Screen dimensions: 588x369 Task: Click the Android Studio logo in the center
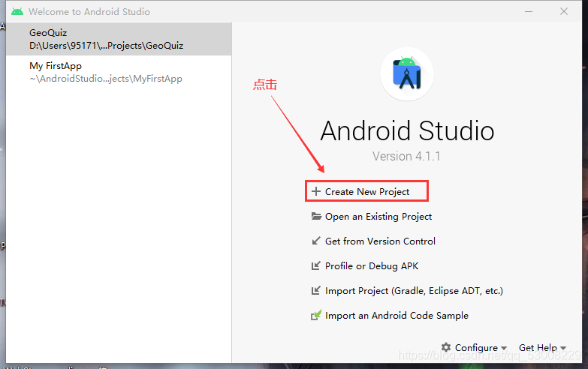[x=407, y=73]
